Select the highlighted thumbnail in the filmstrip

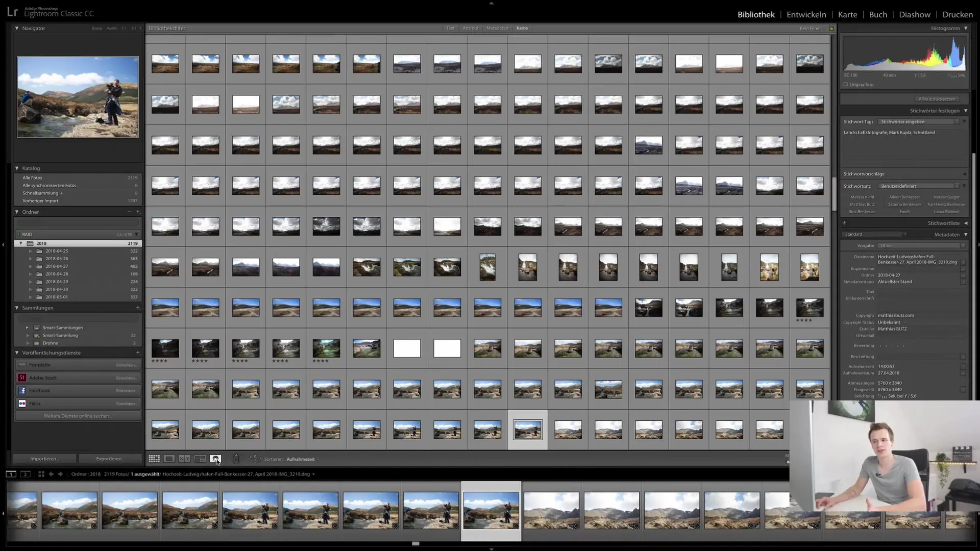[x=491, y=511]
